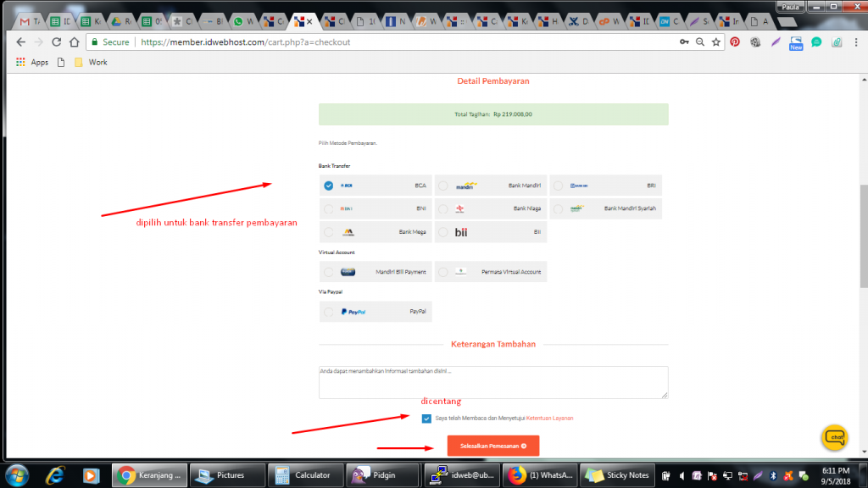Switch to the Firefox WhatsApp taskbar window
The width and height of the screenshot is (868, 488).
point(539,475)
